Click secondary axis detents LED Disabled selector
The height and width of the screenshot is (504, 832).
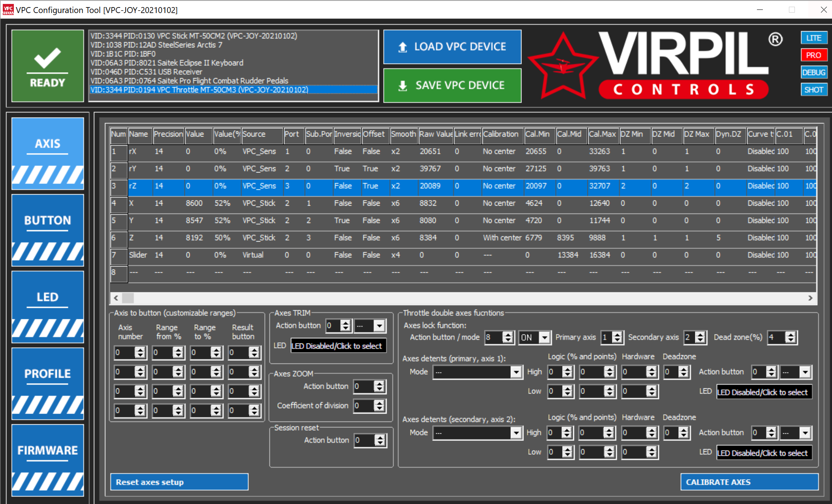click(764, 453)
